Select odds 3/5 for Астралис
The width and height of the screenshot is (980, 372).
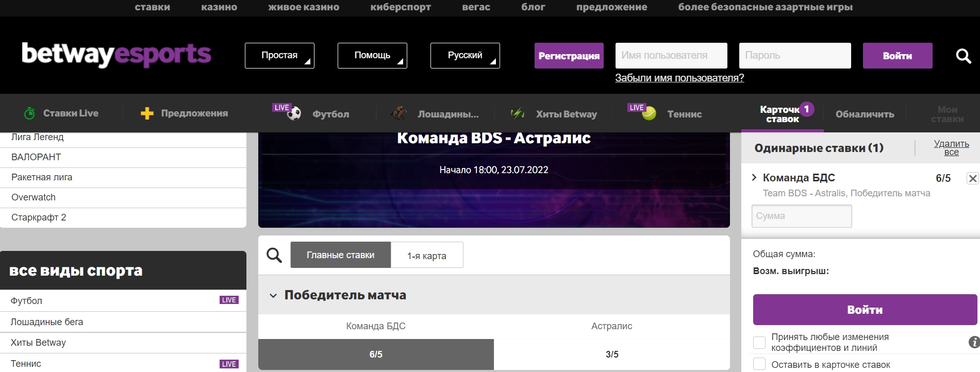point(612,354)
